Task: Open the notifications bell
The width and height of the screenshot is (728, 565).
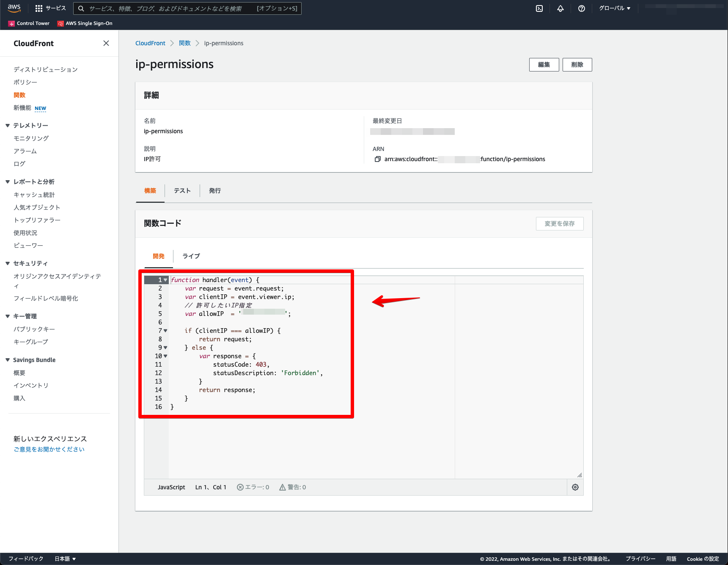Action: [x=560, y=8]
